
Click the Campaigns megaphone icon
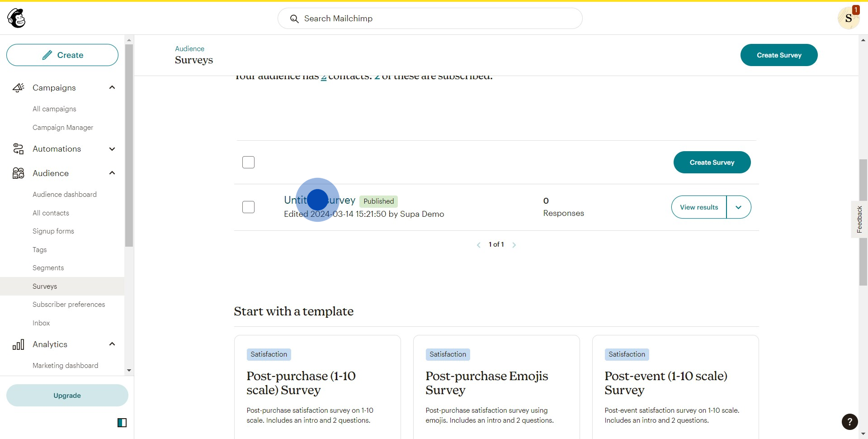click(x=18, y=88)
